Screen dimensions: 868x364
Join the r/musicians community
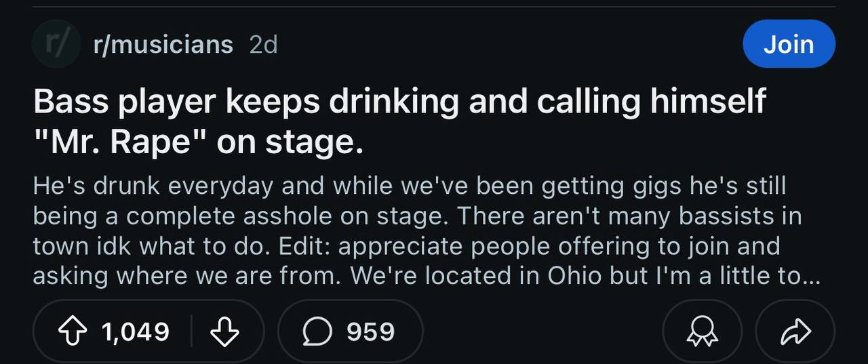point(789,44)
